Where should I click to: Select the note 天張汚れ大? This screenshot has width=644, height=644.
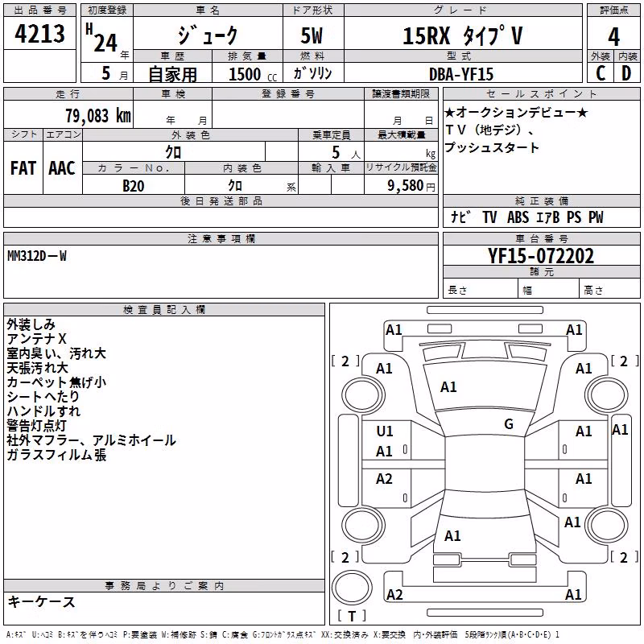(37, 368)
